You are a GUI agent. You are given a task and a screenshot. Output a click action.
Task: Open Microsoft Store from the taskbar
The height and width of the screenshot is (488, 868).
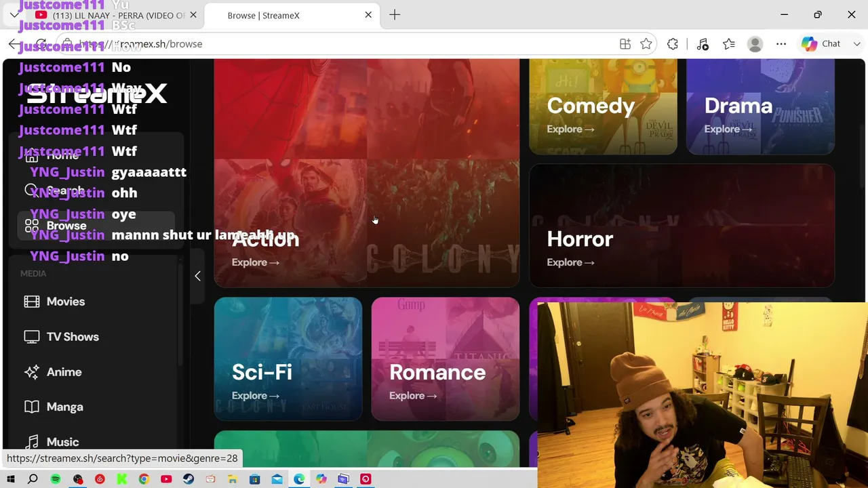255,480
